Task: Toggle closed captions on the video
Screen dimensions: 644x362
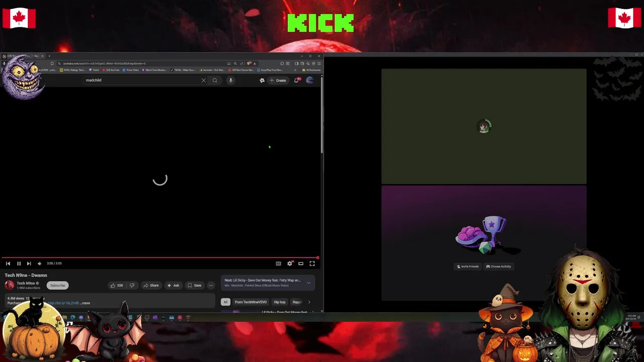Action: coord(278,263)
